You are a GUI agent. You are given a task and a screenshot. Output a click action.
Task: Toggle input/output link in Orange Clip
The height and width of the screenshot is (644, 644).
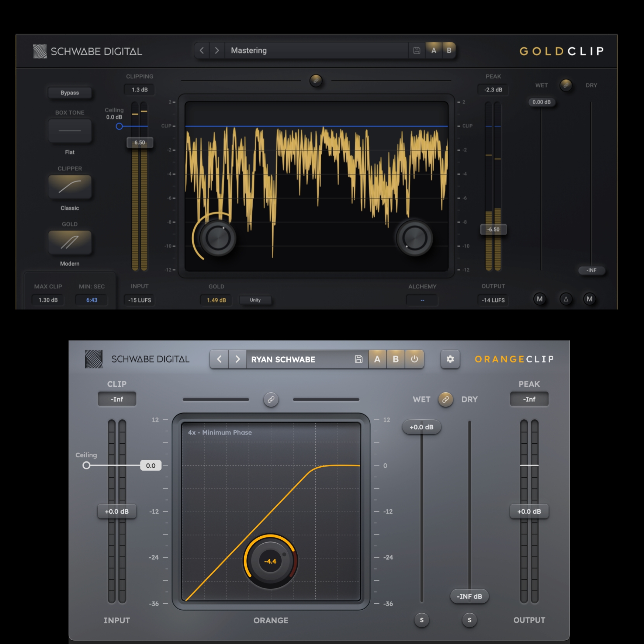(x=271, y=399)
